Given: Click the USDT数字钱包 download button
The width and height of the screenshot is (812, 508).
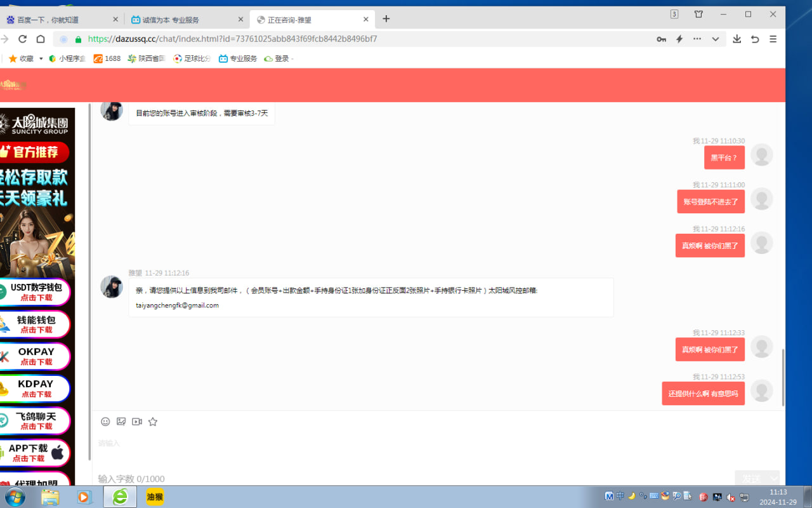Looking at the screenshot, I should click(x=35, y=292).
